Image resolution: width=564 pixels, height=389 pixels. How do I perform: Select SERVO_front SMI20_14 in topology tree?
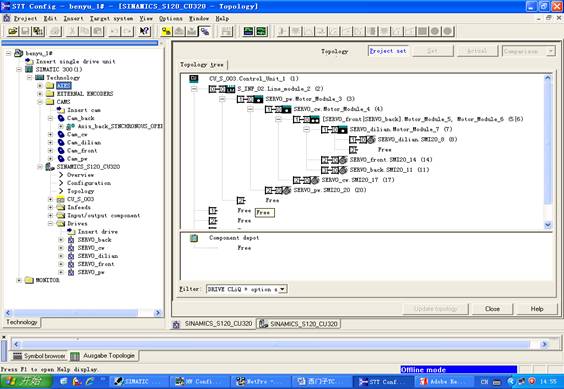(391, 160)
